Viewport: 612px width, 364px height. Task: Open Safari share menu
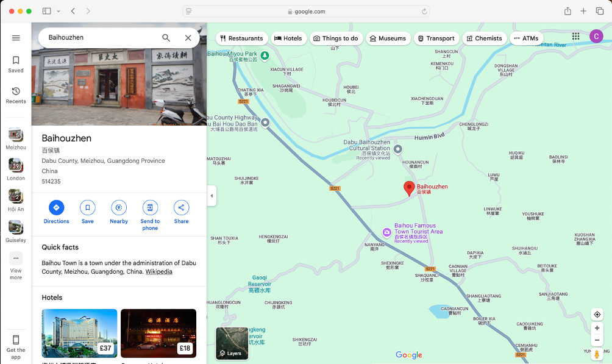(x=568, y=12)
